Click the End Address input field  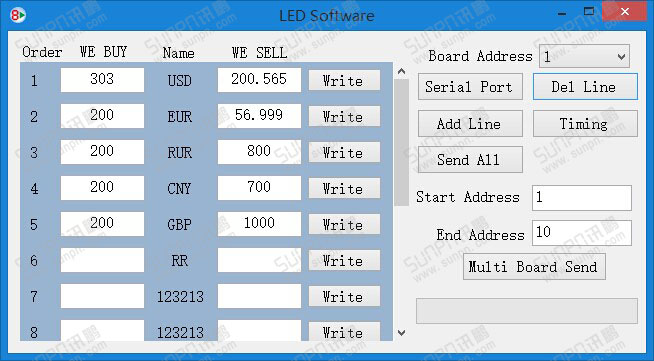click(582, 233)
